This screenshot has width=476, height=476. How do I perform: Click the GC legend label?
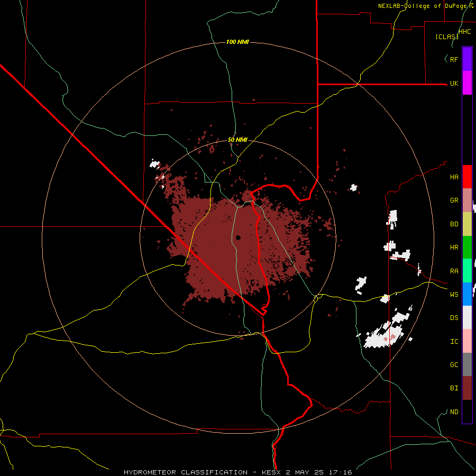pos(454,365)
